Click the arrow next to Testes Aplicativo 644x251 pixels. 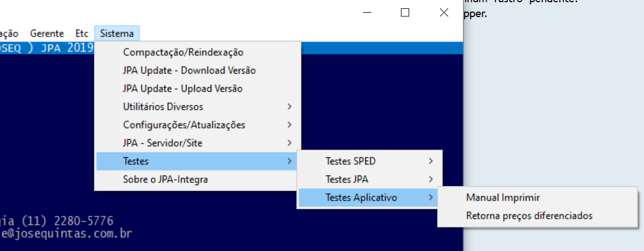(431, 198)
